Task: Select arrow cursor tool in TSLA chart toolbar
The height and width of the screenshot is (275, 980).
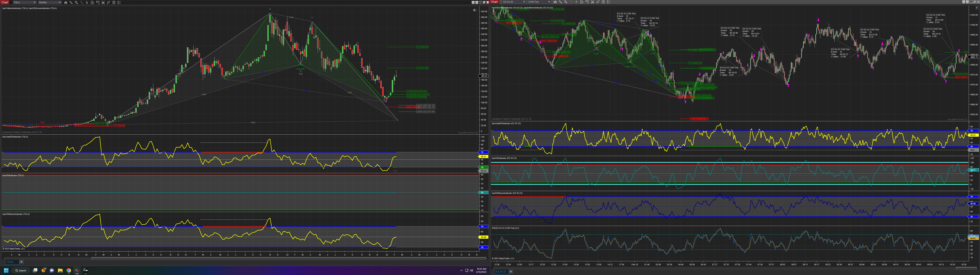Action: pyautogui.click(x=87, y=2)
